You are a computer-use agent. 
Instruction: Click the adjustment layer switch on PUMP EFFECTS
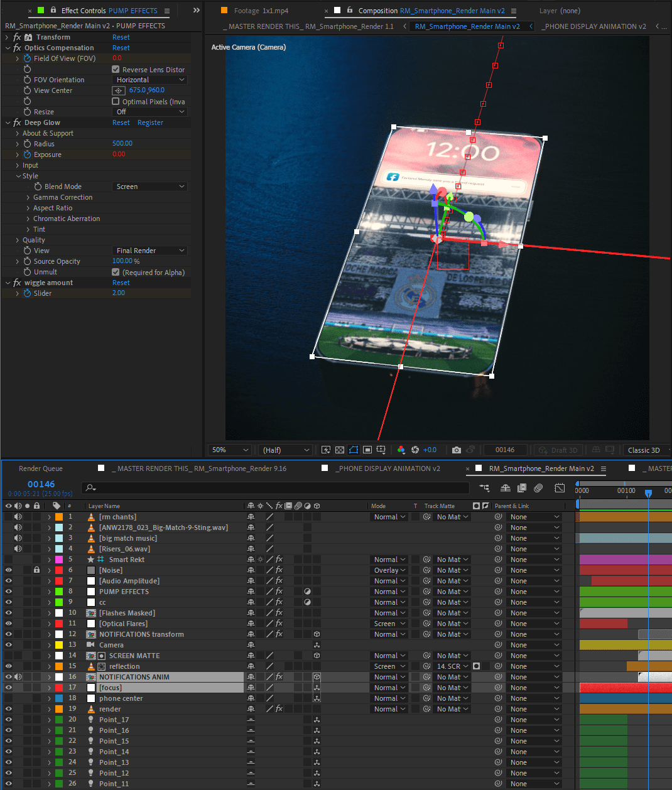(x=308, y=592)
